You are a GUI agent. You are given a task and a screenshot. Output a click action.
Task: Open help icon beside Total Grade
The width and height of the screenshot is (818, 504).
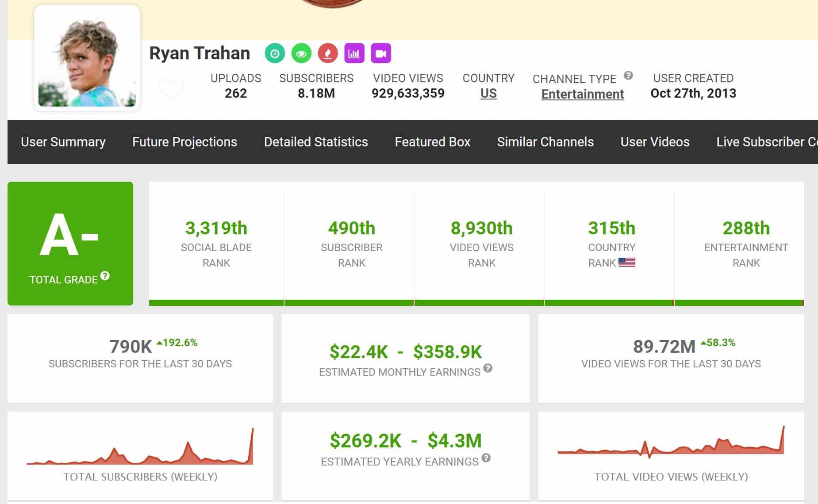tap(105, 276)
